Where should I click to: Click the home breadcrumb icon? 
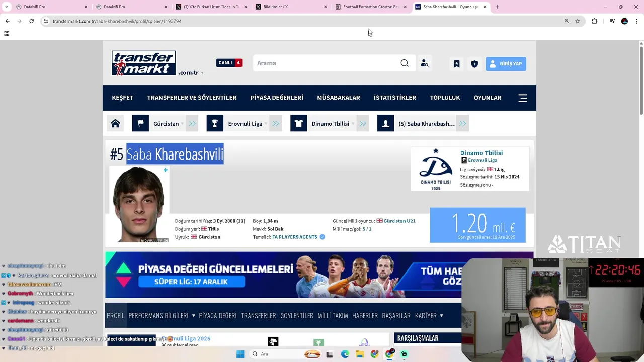pos(115,124)
